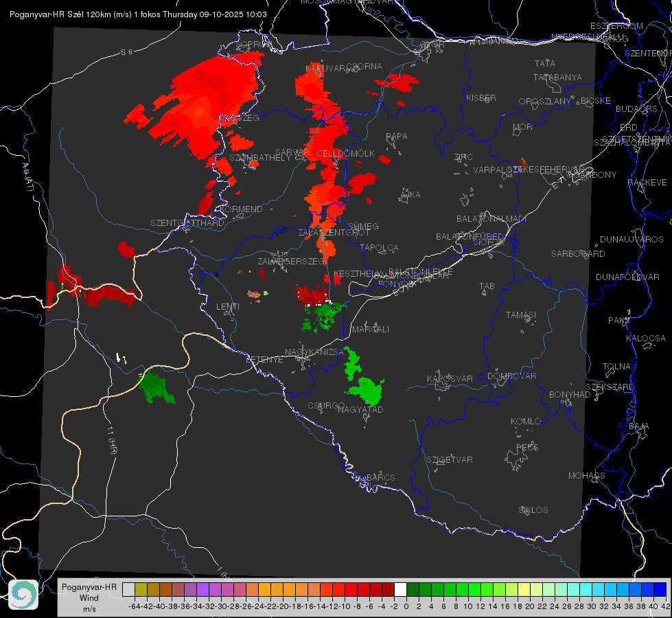Click the CSURGÓ town label
Viewport: 672px width, 618px height.
(x=326, y=406)
